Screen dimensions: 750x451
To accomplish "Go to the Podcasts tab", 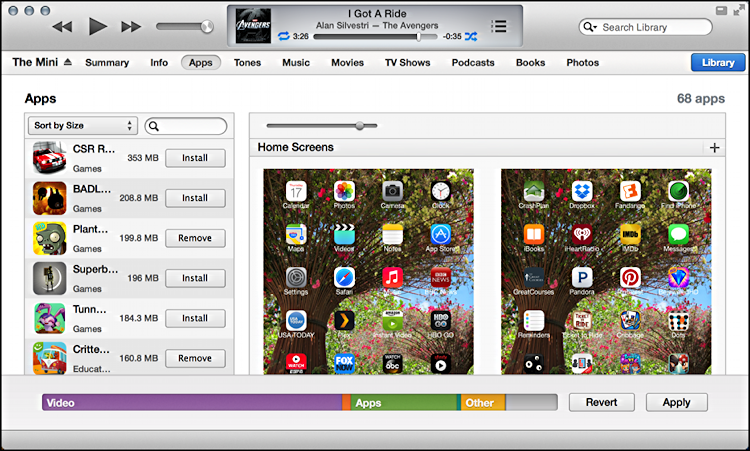I will coord(473,63).
